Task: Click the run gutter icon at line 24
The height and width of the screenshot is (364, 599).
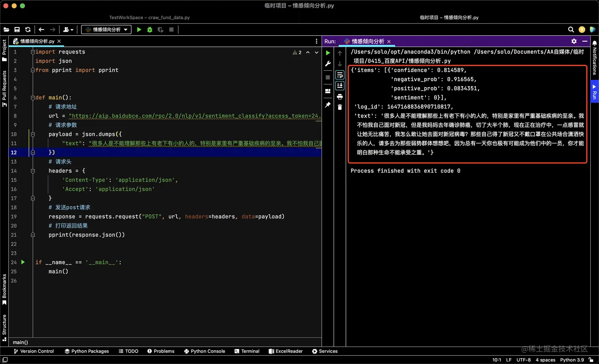Action: click(23, 262)
